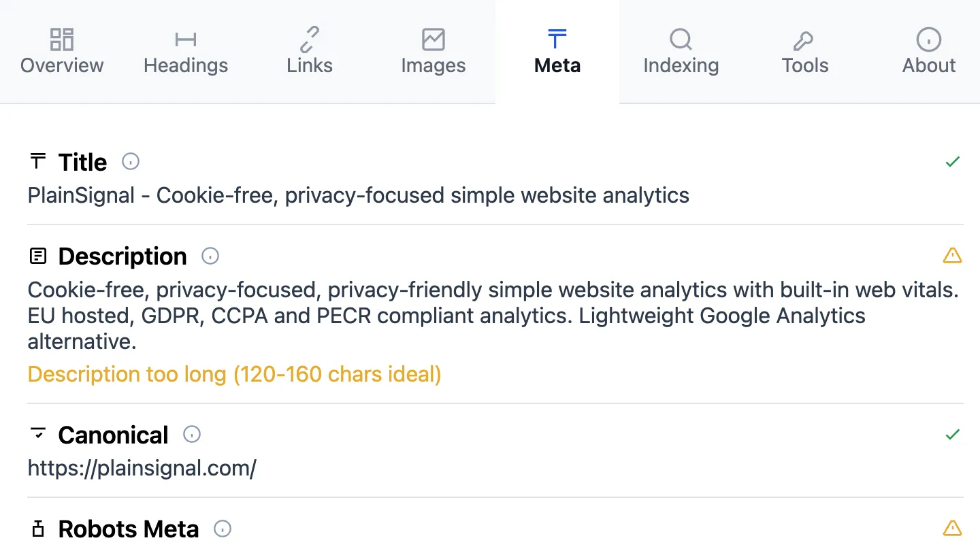Click the info icon next to Title
Screen dimensions: 980x551
131,162
